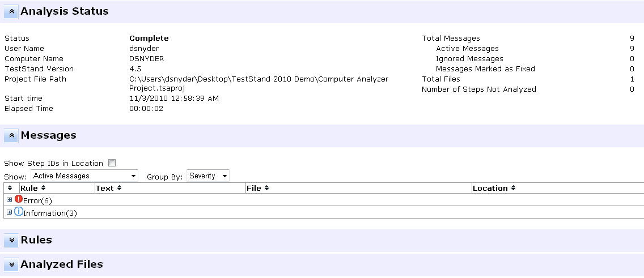Expand the Analyzed Files section chevron
The image size is (644, 278).
pos(11,265)
